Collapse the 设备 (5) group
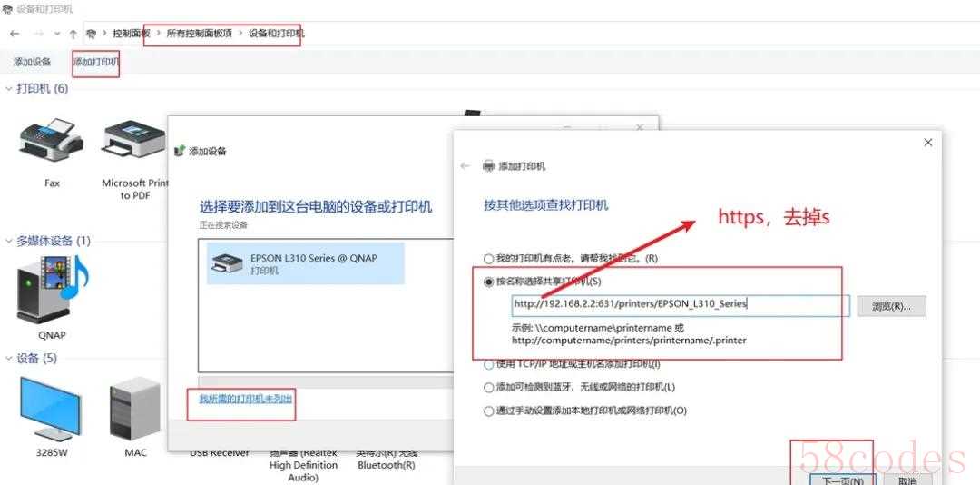Screen dimensions: 980x485 pos(9,359)
